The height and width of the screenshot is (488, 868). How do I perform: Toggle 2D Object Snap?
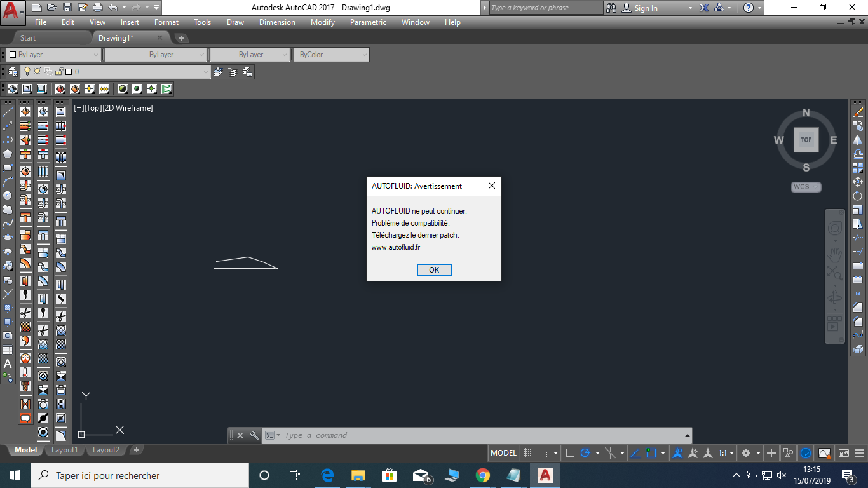(651, 453)
